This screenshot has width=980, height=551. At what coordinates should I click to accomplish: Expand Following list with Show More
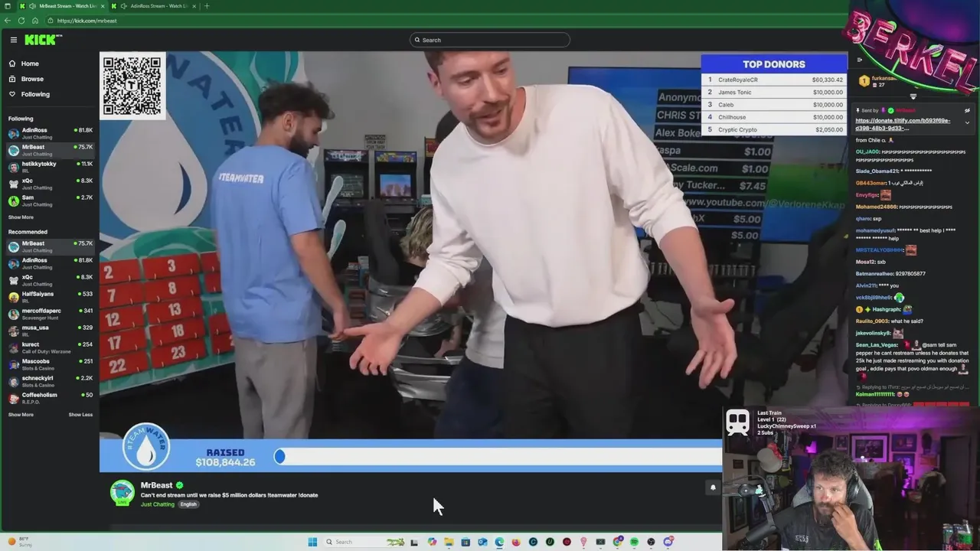[x=21, y=217]
